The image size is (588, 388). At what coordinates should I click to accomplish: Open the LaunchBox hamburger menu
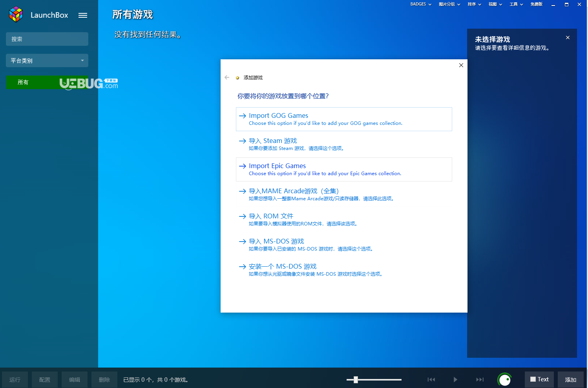pyautogui.click(x=83, y=15)
